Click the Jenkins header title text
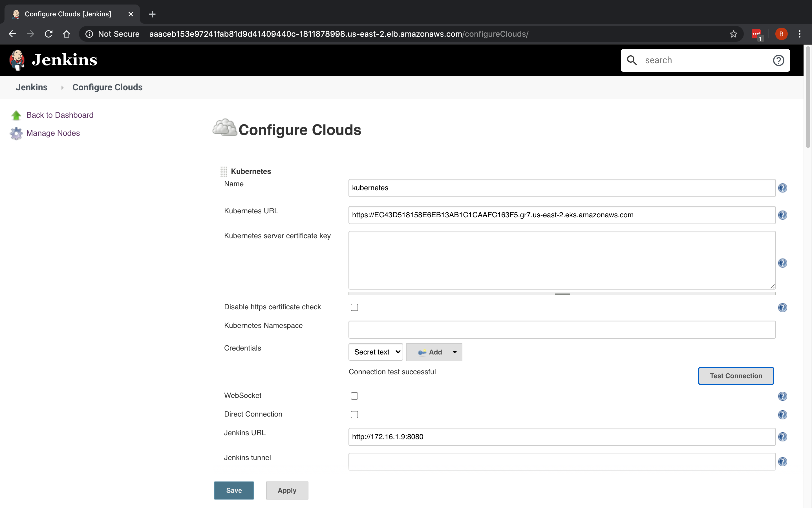The image size is (812, 508). pyautogui.click(x=64, y=60)
